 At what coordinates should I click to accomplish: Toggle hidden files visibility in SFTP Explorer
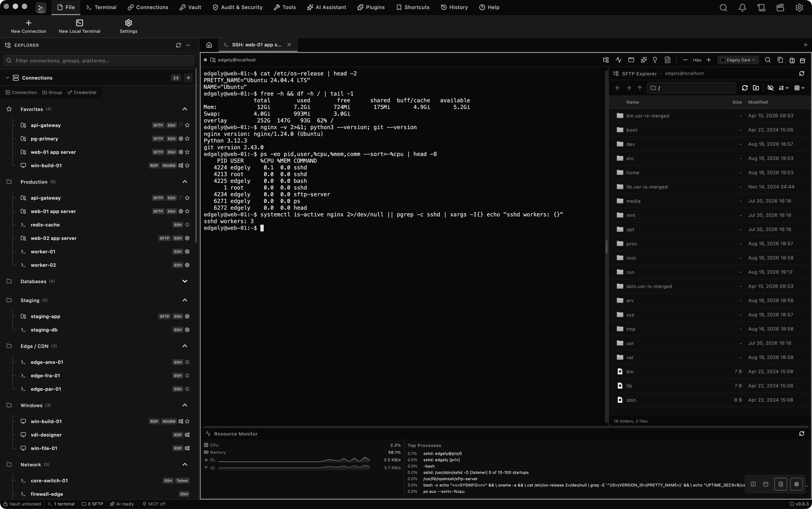coord(770,88)
